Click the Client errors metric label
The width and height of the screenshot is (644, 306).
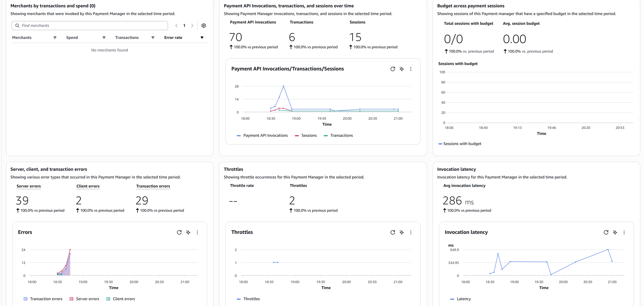[88, 186]
